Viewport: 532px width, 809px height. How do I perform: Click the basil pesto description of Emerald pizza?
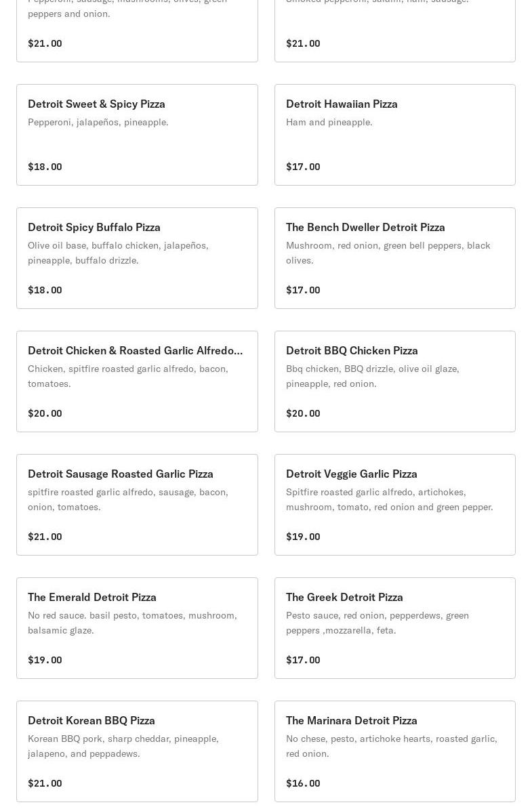132,623
